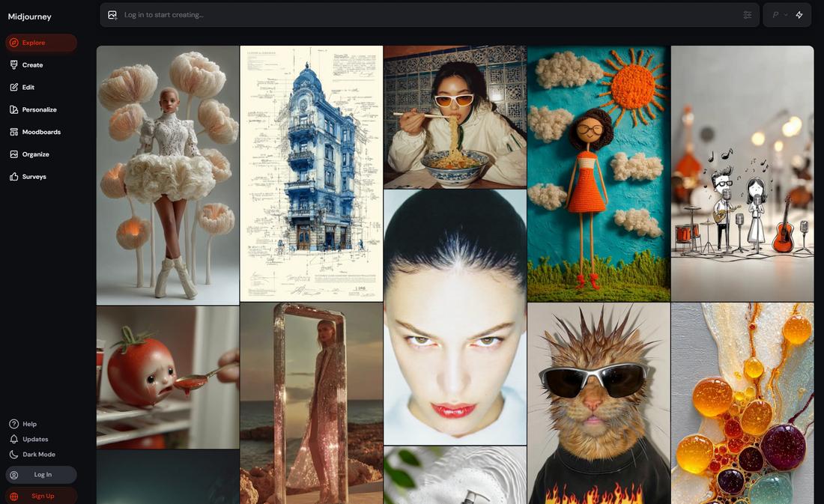Click the Log In button

point(41,475)
